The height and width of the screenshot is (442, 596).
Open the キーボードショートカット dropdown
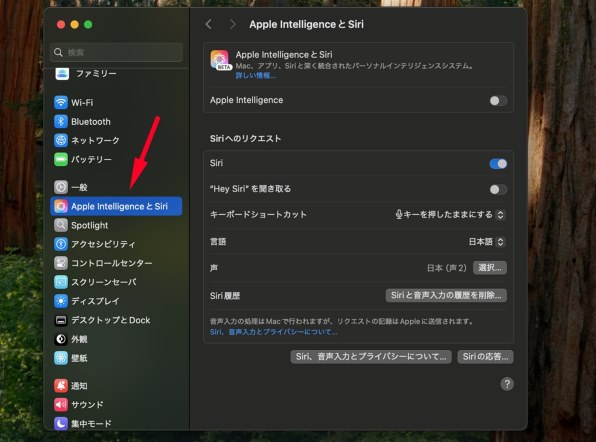[x=450, y=214]
